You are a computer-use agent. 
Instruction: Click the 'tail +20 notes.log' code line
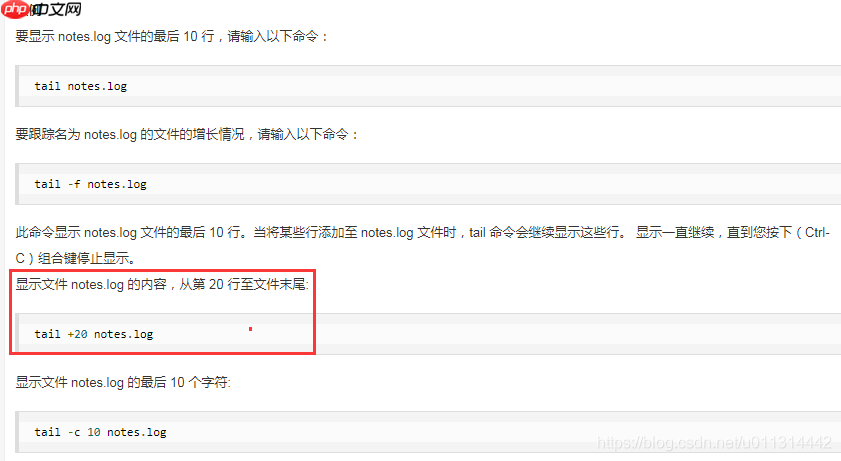(94, 334)
